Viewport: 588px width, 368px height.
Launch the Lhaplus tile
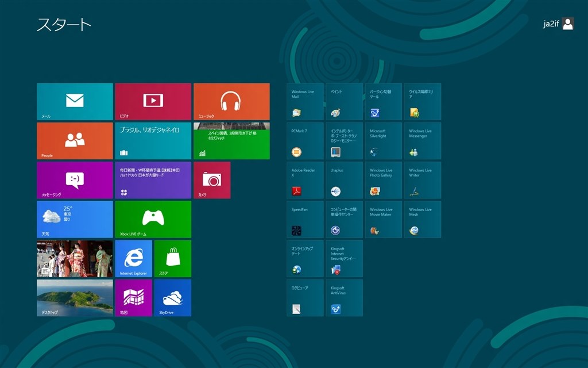pyautogui.click(x=345, y=180)
